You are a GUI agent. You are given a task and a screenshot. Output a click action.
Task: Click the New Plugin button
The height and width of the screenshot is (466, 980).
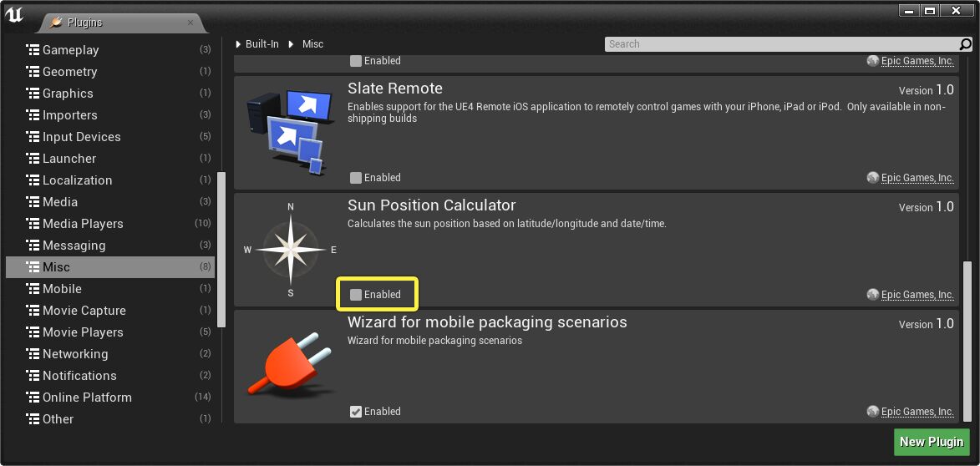pyautogui.click(x=931, y=442)
